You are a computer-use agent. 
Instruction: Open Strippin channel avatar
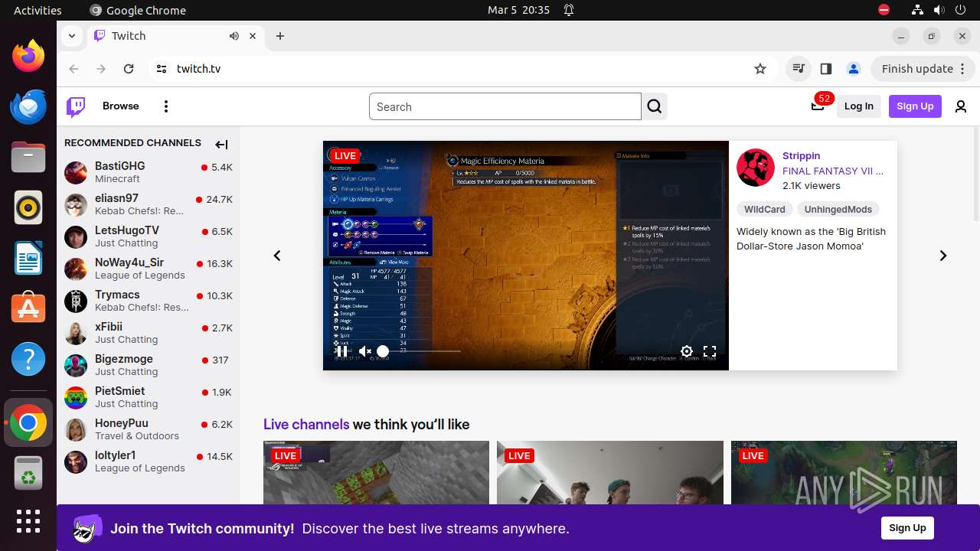[756, 168]
